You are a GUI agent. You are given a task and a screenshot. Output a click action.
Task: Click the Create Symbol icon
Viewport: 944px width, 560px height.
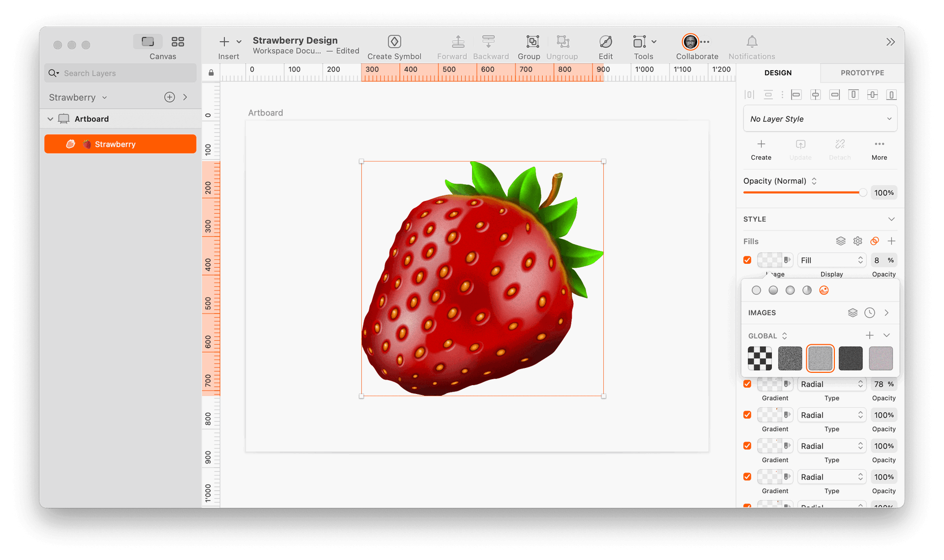pos(394,42)
